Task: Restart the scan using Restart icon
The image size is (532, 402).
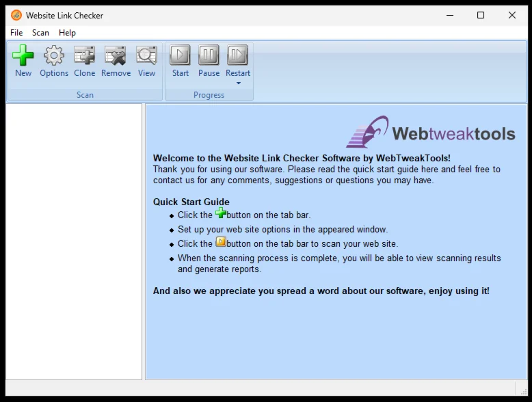Action: point(237,55)
